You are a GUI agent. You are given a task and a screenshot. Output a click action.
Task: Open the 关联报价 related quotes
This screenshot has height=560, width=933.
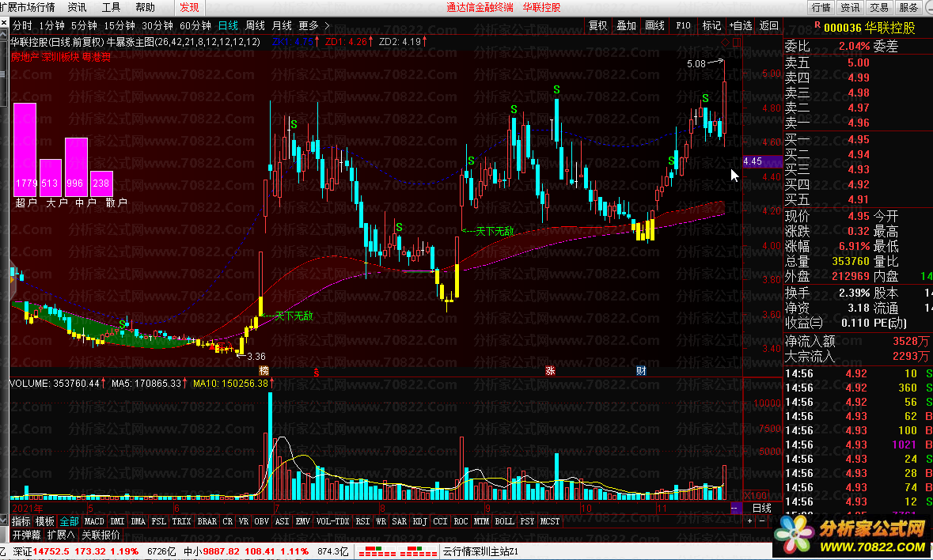[x=101, y=535]
